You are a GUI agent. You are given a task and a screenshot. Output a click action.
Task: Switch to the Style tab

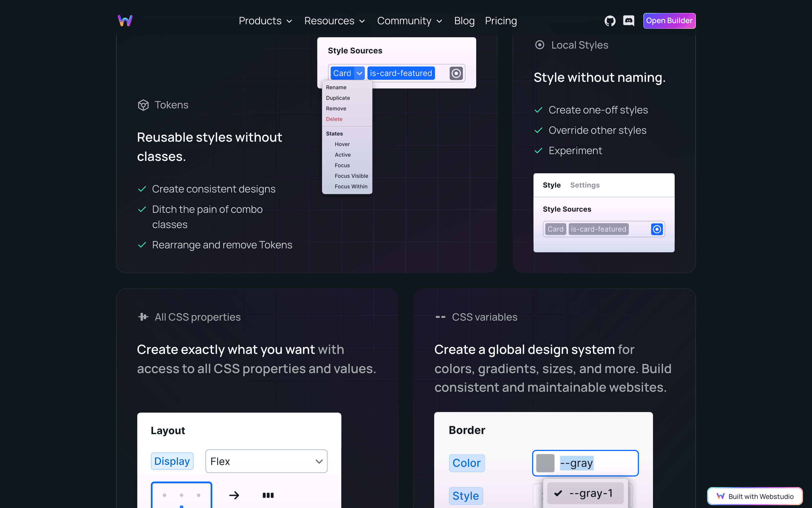(x=551, y=185)
